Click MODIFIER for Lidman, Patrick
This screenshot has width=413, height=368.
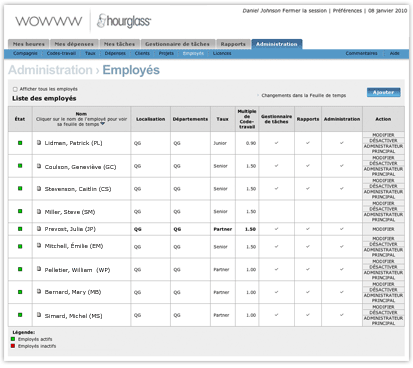coord(383,135)
